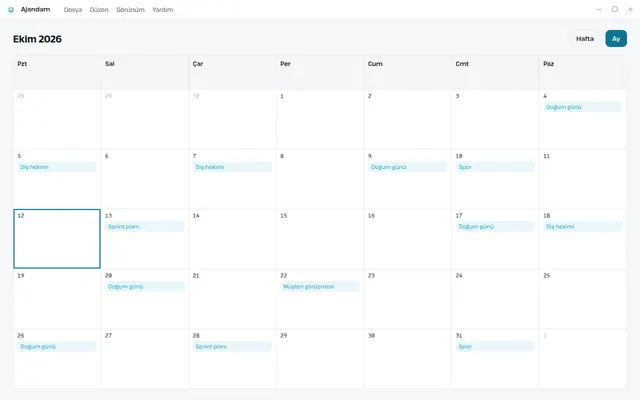Select day 6 cell

144,179
